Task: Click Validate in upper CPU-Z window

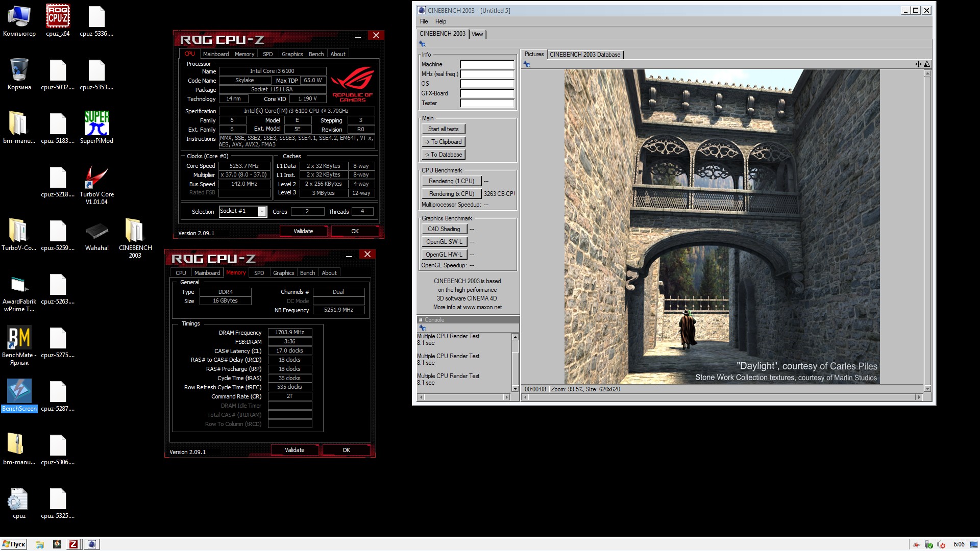Action: [x=303, y=231]
